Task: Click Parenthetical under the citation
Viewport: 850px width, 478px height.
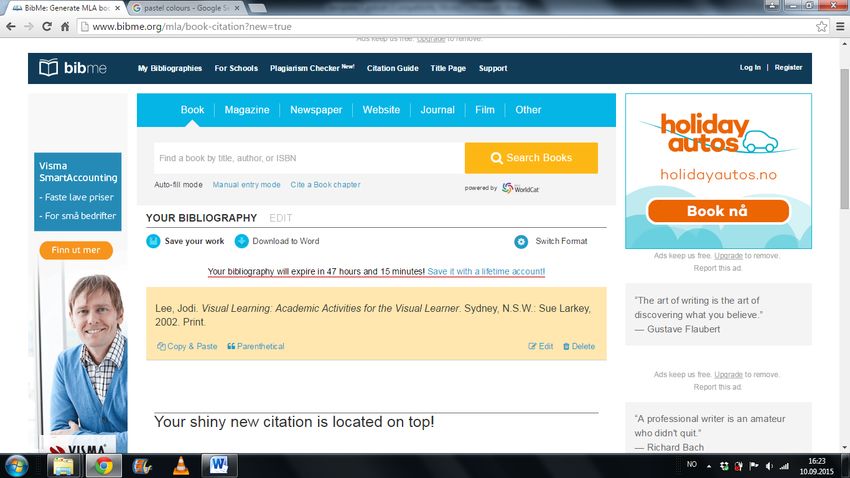Action: tap(255, 346)
